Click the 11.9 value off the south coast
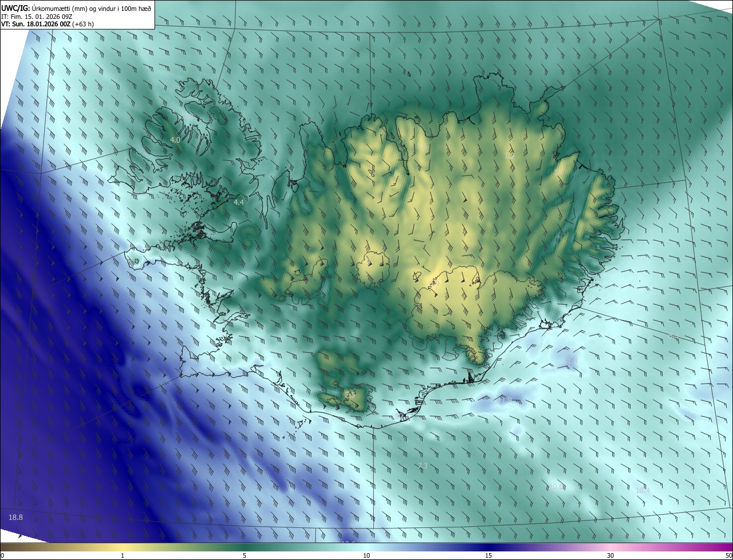The image size is (733, 560). (x=505, y=400)
